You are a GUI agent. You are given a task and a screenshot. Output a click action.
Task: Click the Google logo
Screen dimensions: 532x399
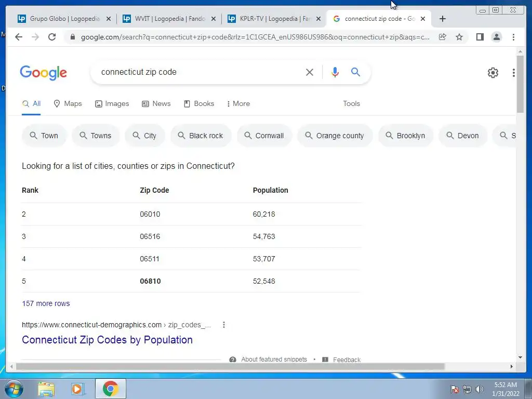coord(44,73)
